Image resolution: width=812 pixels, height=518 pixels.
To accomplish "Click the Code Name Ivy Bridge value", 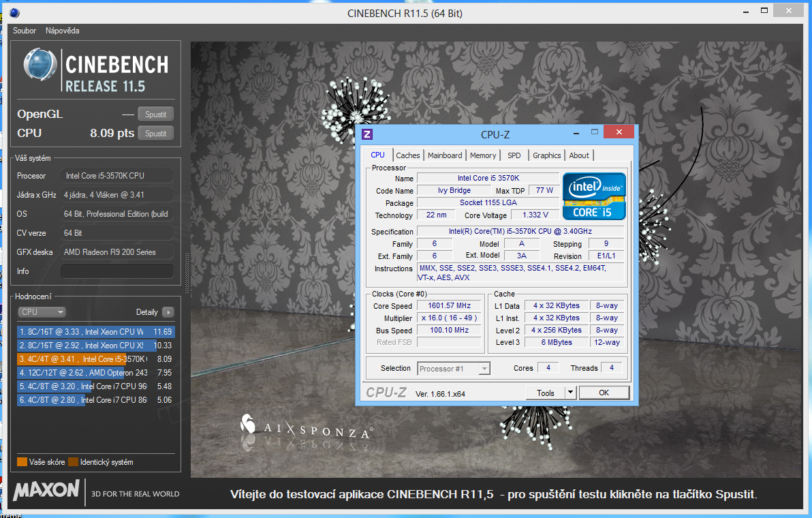I will 454,191.
